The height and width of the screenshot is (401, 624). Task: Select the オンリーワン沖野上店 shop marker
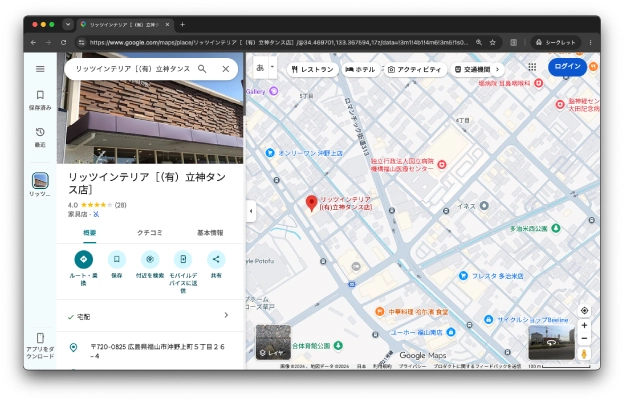click(270, 153)
